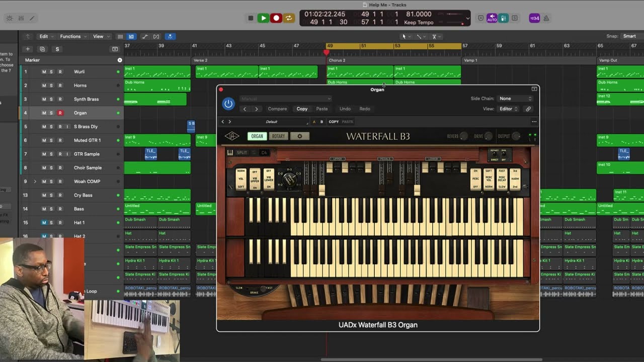
Task: Open Side Chain dropdown set to None
Action: click(x=515, y=99)
